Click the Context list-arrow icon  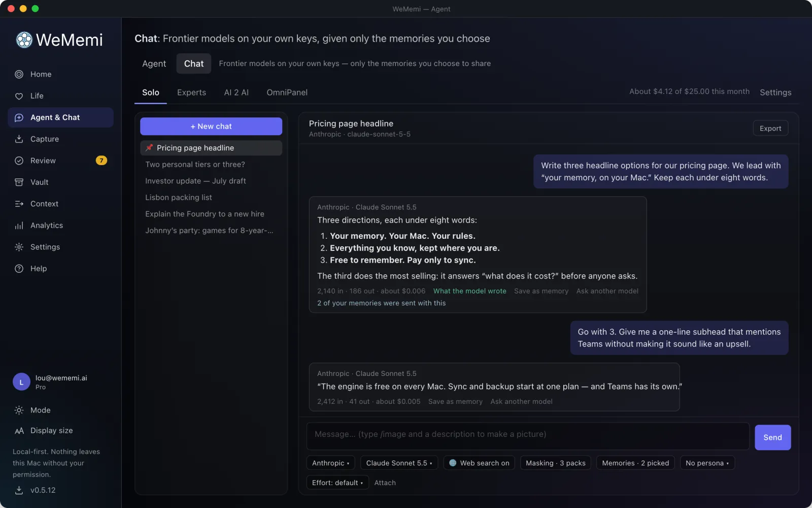[x=19, y=204]
